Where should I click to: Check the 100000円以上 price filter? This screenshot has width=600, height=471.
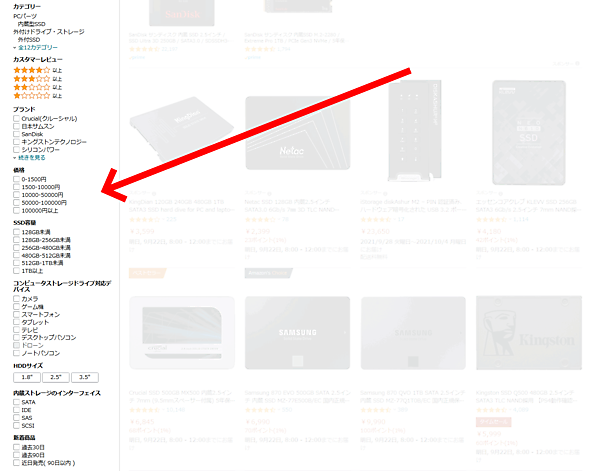(x=16, y=210)
